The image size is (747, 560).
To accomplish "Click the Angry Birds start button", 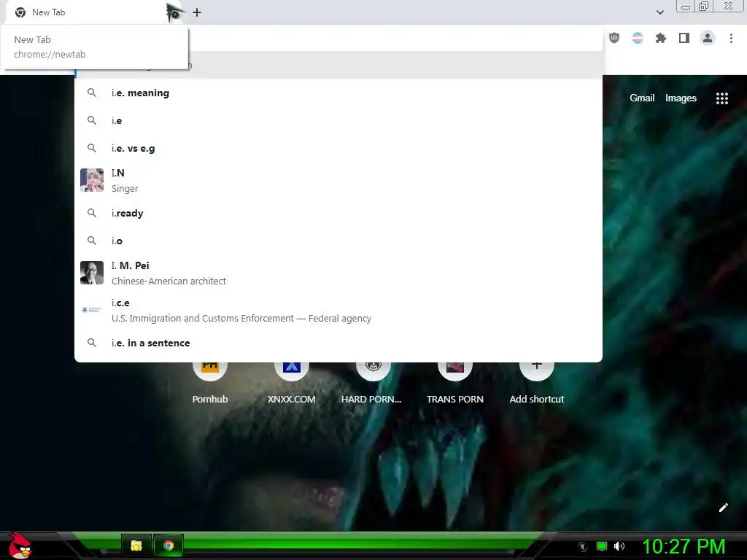I will 20,545.
